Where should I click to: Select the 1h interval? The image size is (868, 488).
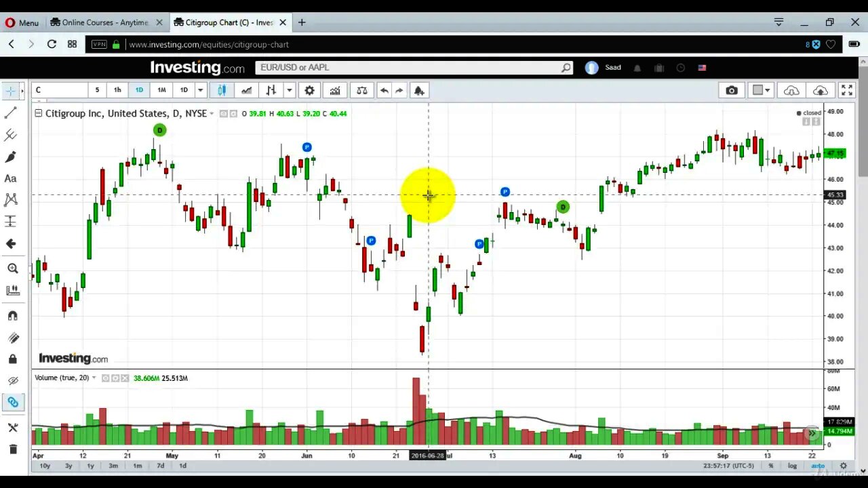click(117, 90)
